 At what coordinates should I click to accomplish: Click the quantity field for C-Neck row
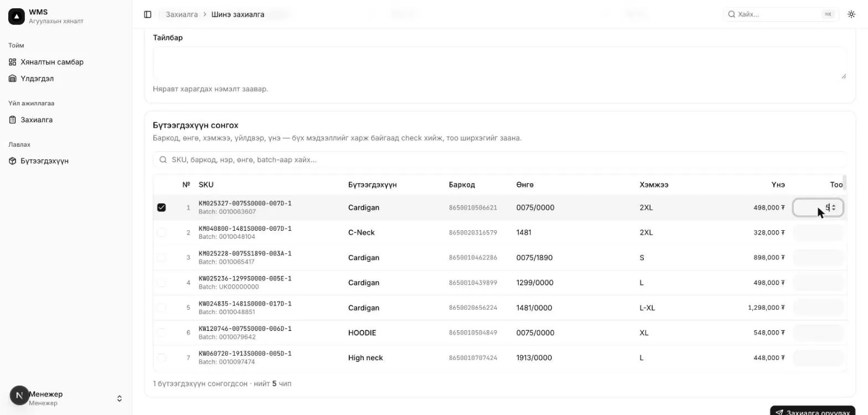coord(818,232)
